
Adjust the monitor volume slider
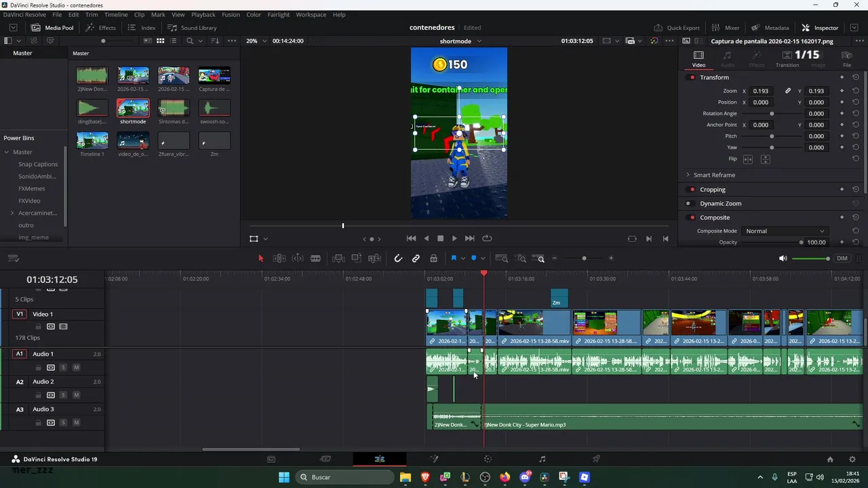pos(810,258)
